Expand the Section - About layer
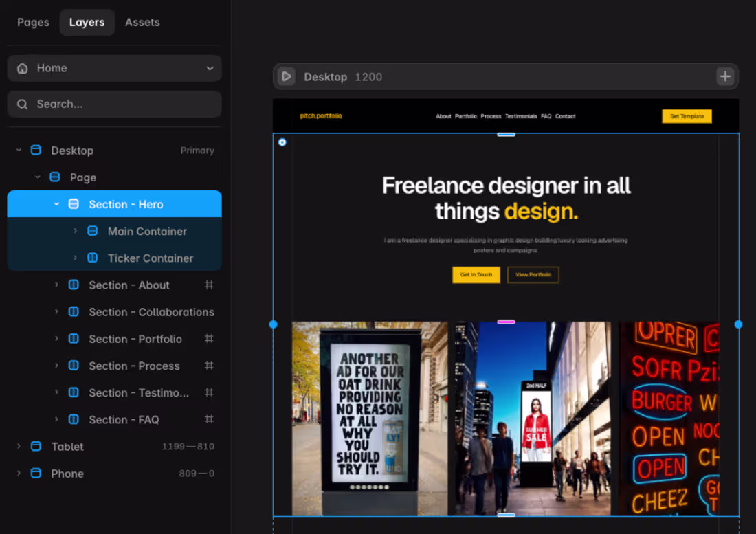The image size is (756, 534). tap(56, 285)
